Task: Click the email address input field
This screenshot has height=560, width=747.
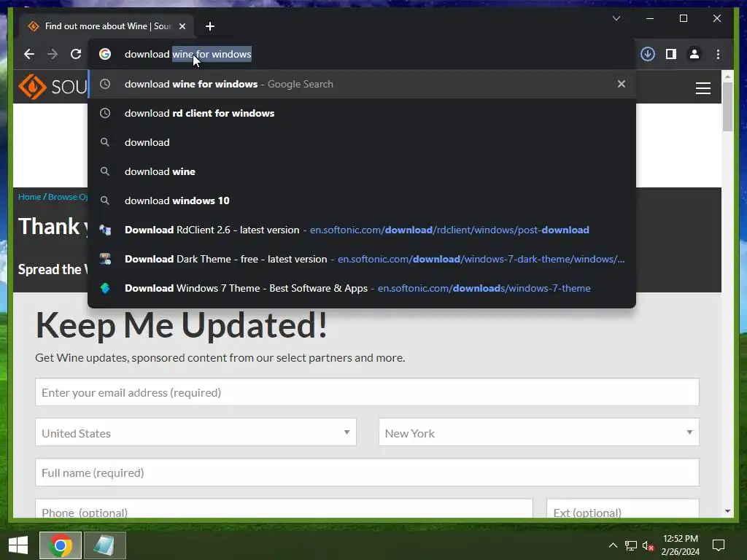Action: [367, 392]
